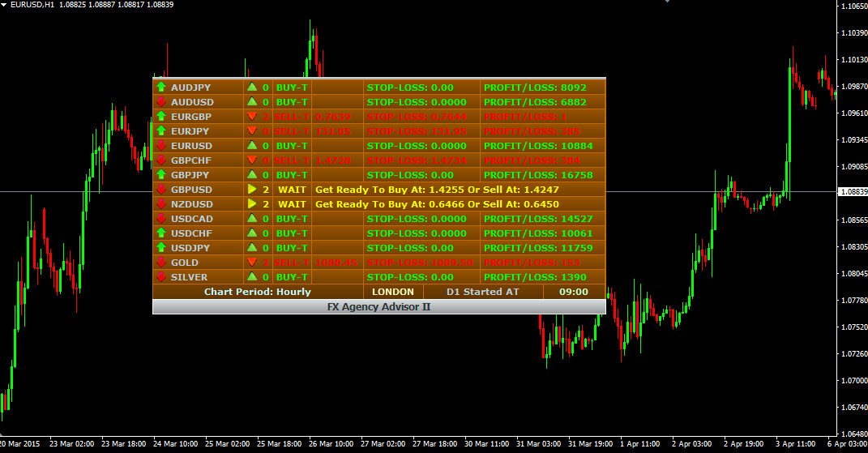
Task: Click PROFIT/LOSS: 1390 in SILVER row
Action: [x=535, y=277]
